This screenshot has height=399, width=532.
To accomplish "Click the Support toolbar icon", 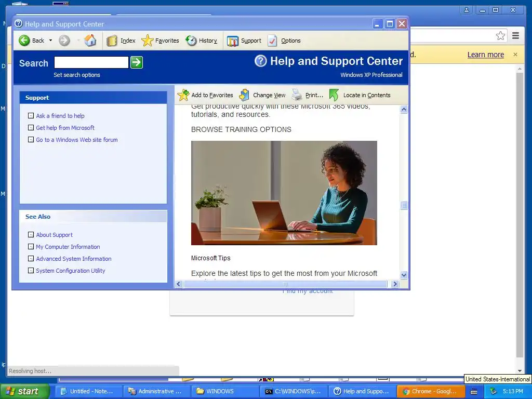I will coord(233,41).
